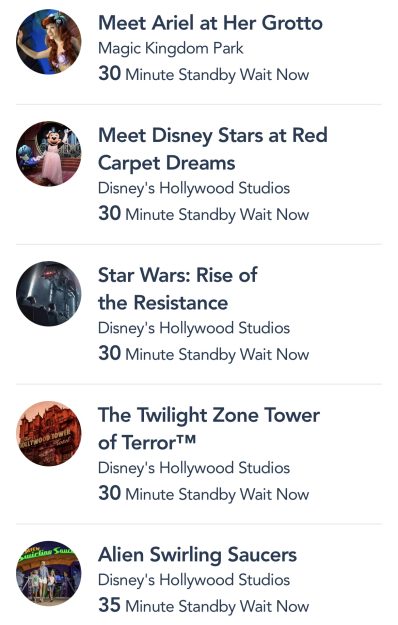Open The Twilight Zone Tower of Terror
This screenshot has width=398, height=625.
point(209,429)
